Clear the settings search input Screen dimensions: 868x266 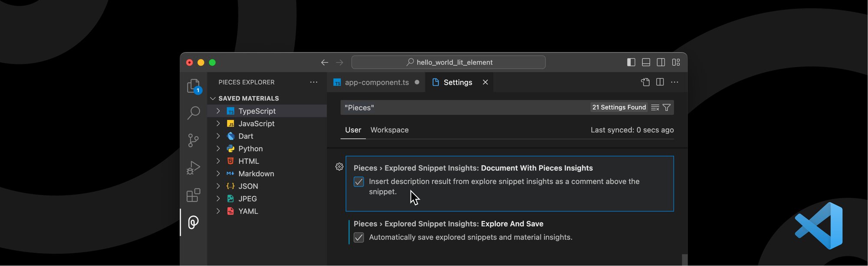655,107
